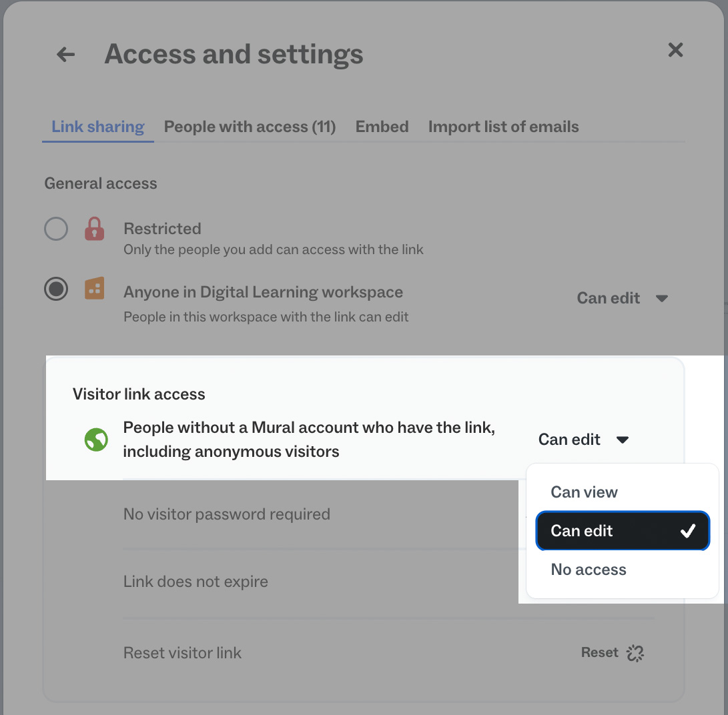This screenshot has height=715, width=728.
Task: Click the Link does not expire setting
Action: [x=196, y=582]
